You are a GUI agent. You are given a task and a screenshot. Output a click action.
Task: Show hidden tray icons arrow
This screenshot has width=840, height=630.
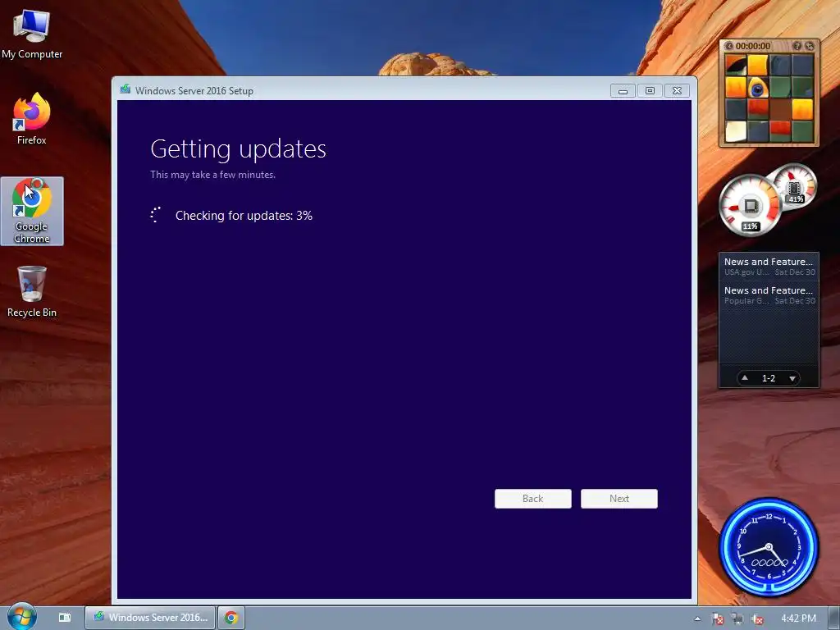(697, 619)
